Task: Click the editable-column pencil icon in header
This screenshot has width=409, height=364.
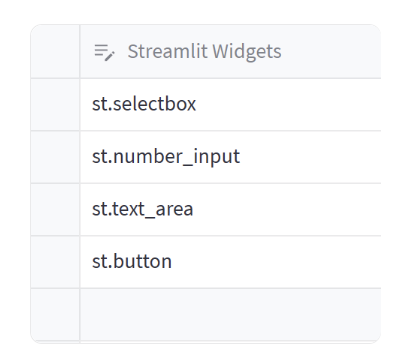Action: click(104, 52)
